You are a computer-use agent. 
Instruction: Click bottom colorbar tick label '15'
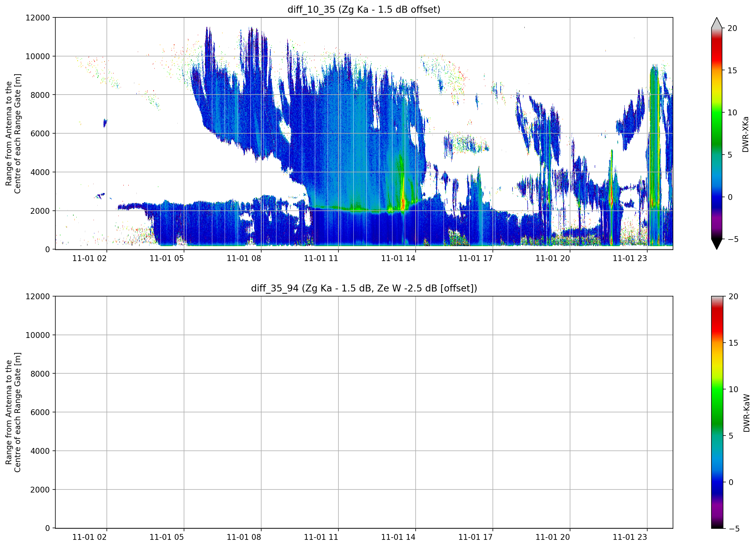733,343
